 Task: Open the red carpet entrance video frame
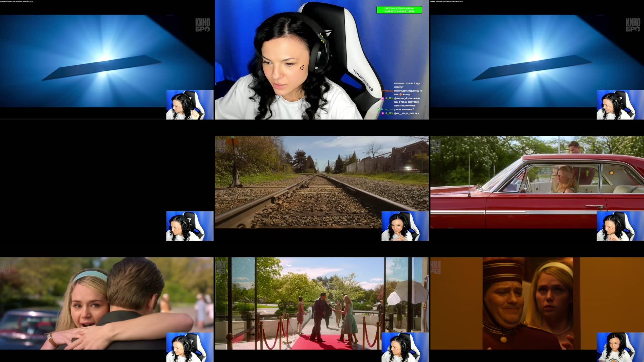[x=322, y=303]
